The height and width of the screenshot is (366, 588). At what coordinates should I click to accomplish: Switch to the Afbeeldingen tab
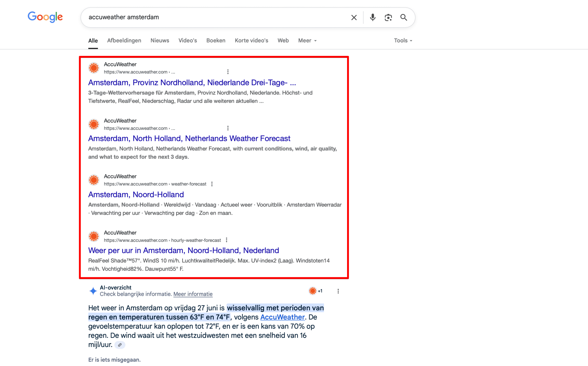124,40
